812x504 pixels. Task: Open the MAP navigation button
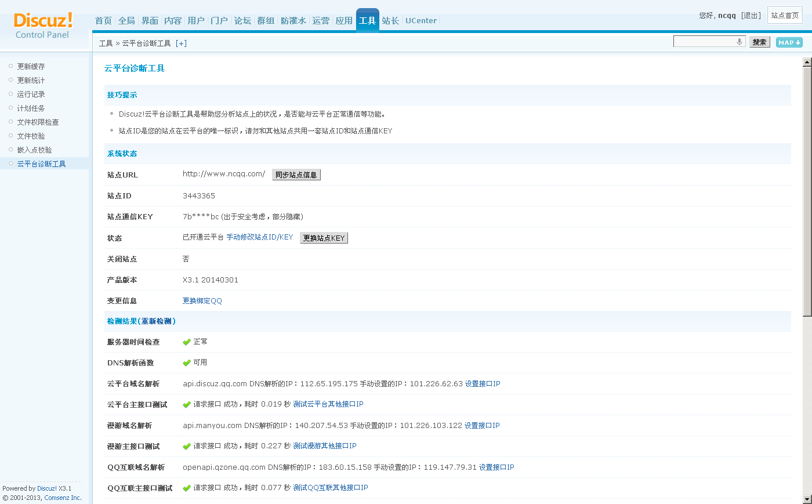pos(789,42)
